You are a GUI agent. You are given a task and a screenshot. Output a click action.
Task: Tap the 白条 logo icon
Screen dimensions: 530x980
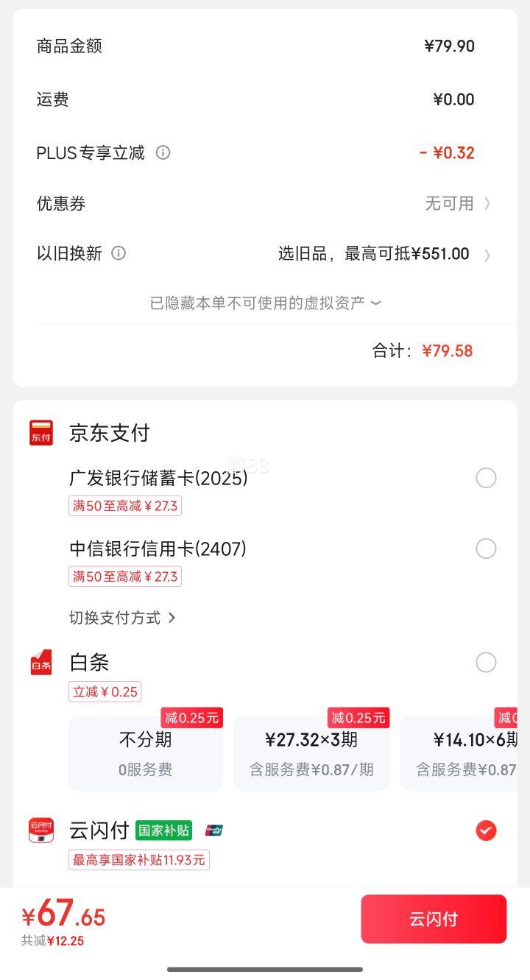pyautogui.click(x=41, y=662)
